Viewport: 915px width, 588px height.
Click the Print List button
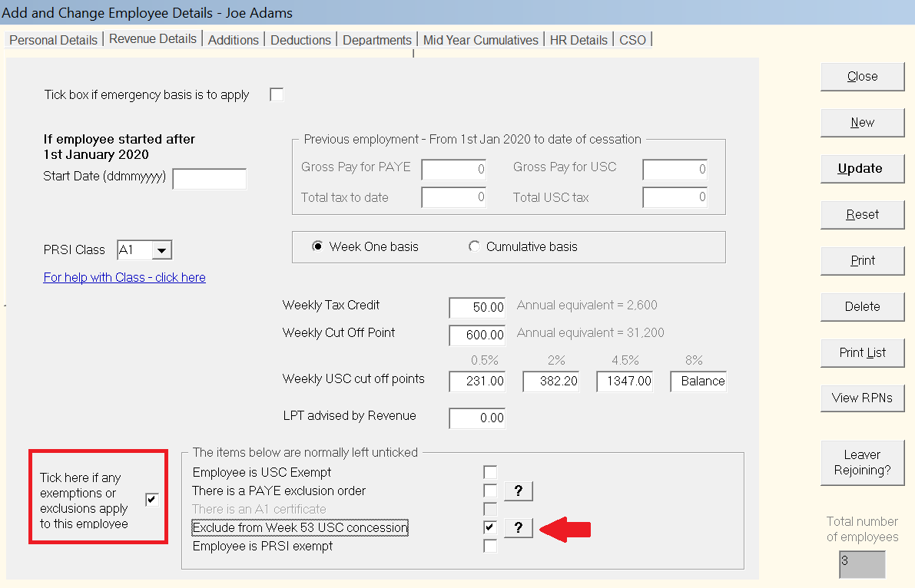(862, 352)
